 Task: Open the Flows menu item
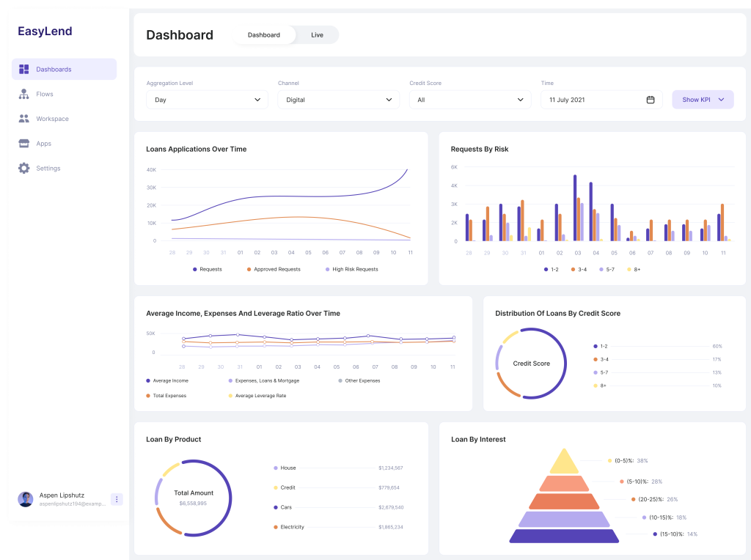click(x=45, y=94)
